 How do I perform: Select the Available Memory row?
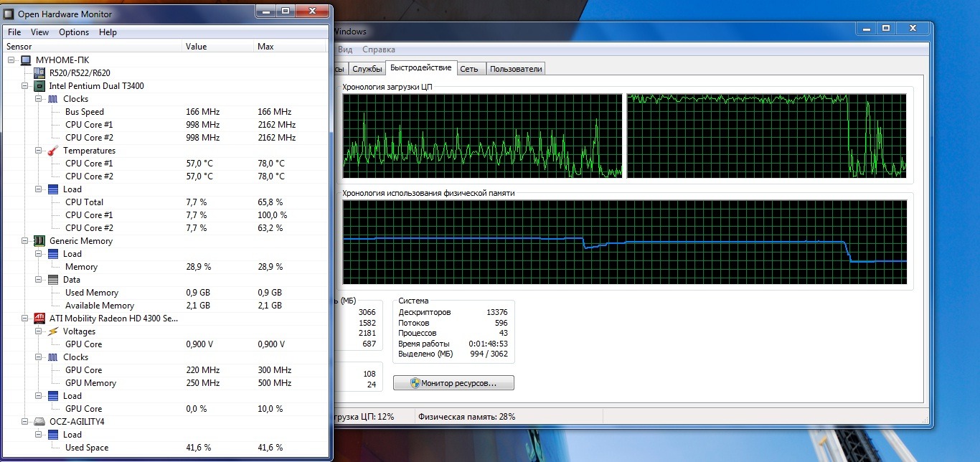(166, 306)
